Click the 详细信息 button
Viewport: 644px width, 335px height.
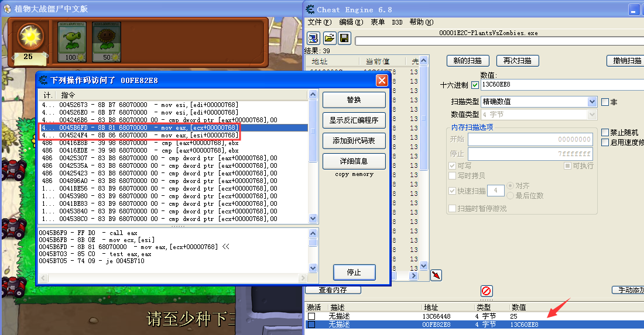tap(354, 161)
